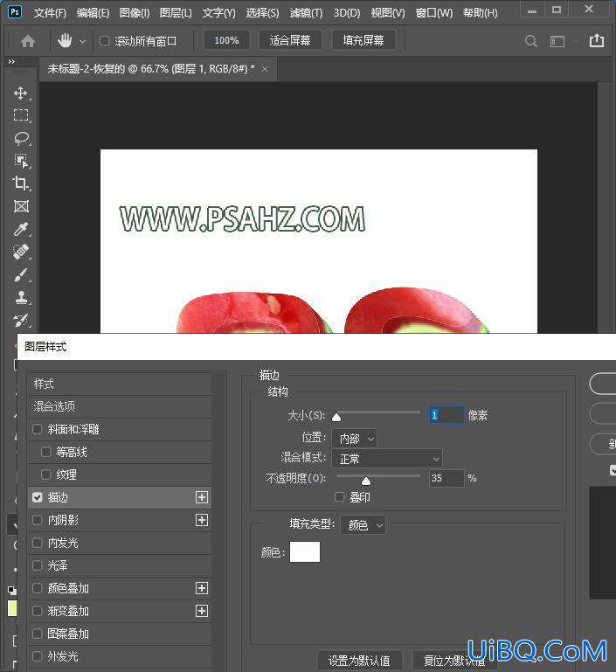Click the 适合屏幕 button
616x672 pixels.
(x=290, y=41)
